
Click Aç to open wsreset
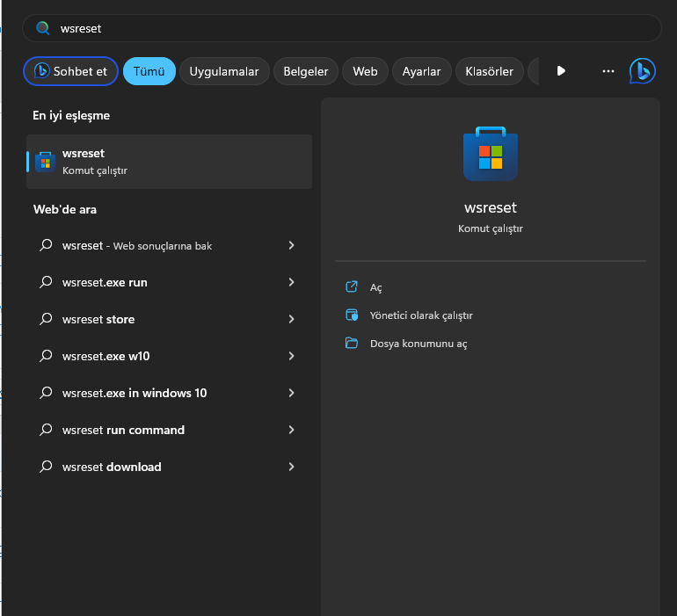pos(376,287)
